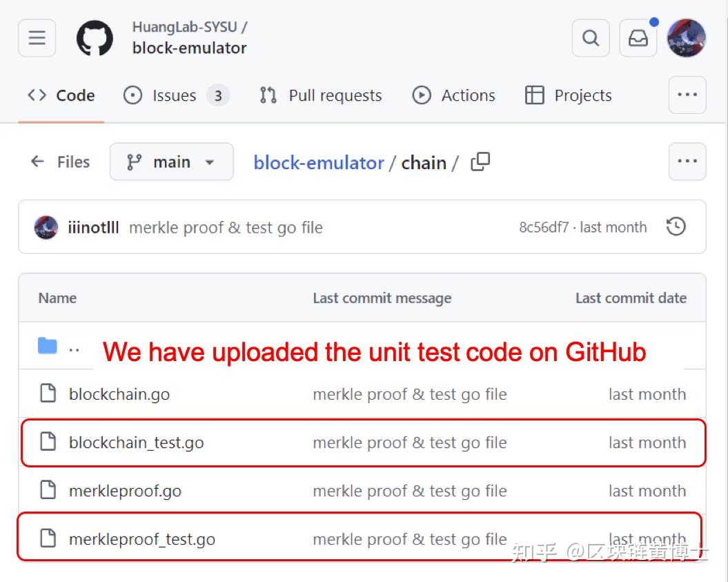Copy the chain path icon
Screen dimensions: 728x582
tap(480, 162)
